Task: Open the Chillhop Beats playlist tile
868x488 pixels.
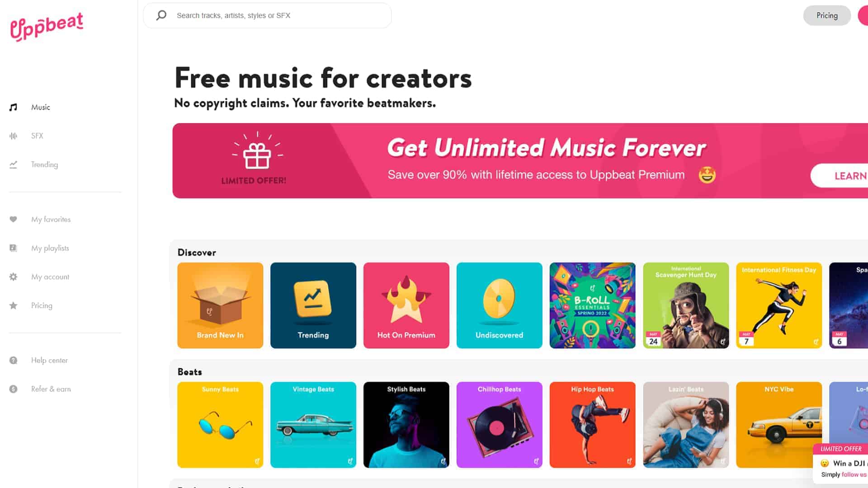Action: pos(500,425)
